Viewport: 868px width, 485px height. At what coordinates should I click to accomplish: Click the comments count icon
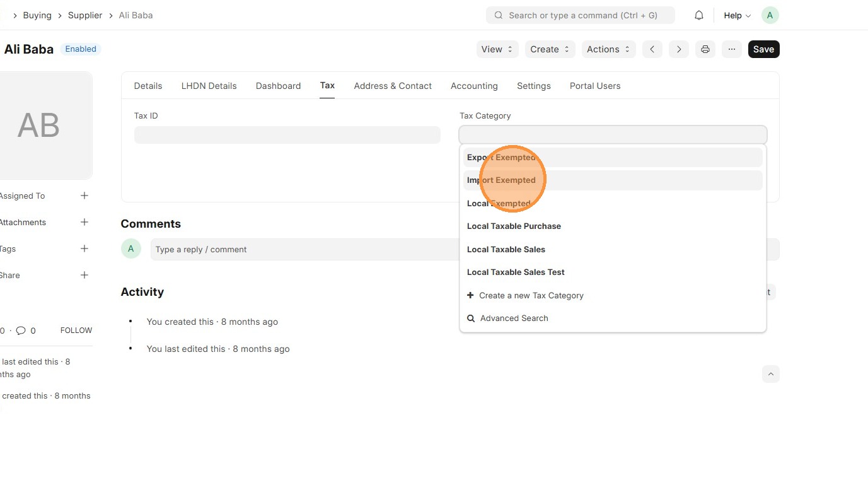coord(21,330)
